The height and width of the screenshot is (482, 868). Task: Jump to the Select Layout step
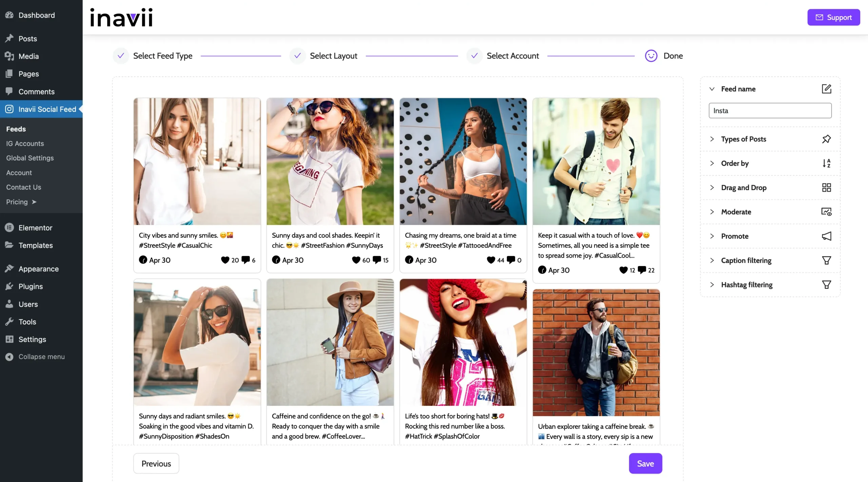pyautogui.click(x=333, y=56)
